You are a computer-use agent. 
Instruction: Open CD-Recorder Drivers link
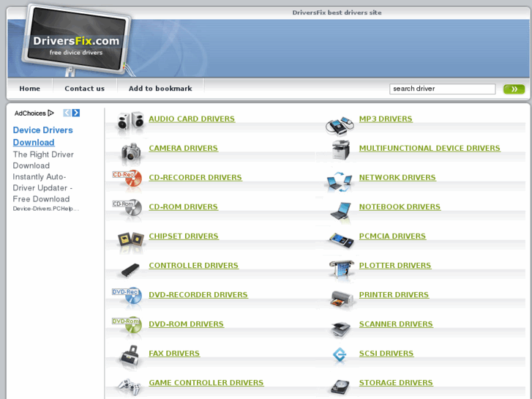(x=195, y=177)
